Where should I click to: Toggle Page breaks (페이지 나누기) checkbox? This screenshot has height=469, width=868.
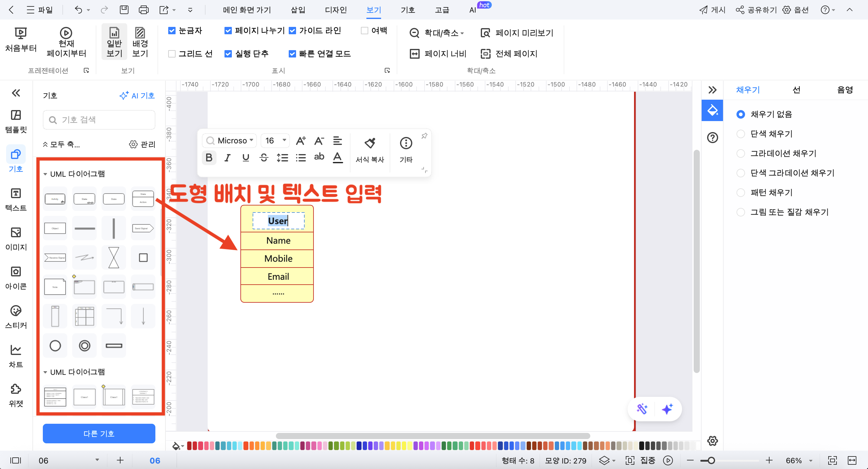[228, 31]
